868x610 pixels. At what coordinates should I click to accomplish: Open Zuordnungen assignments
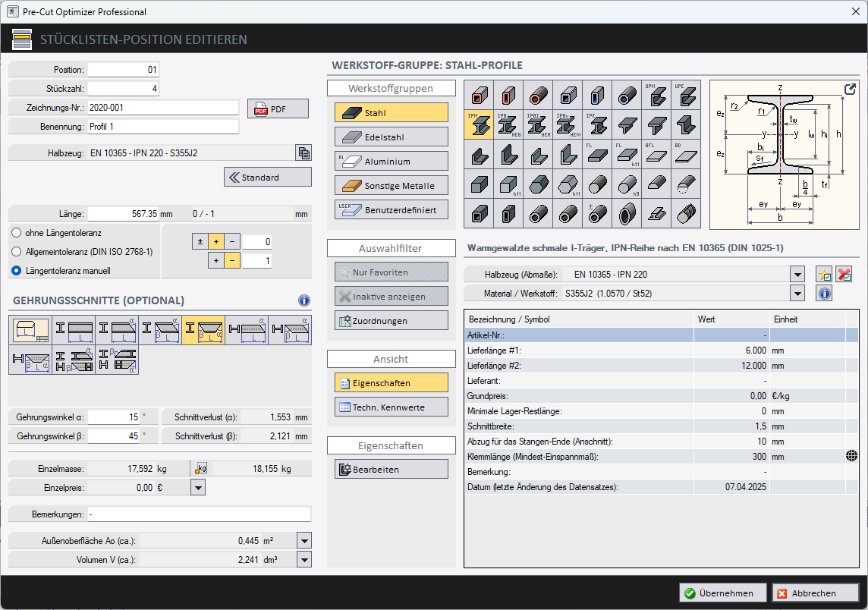pyautogui.click(x=392, y=320)
